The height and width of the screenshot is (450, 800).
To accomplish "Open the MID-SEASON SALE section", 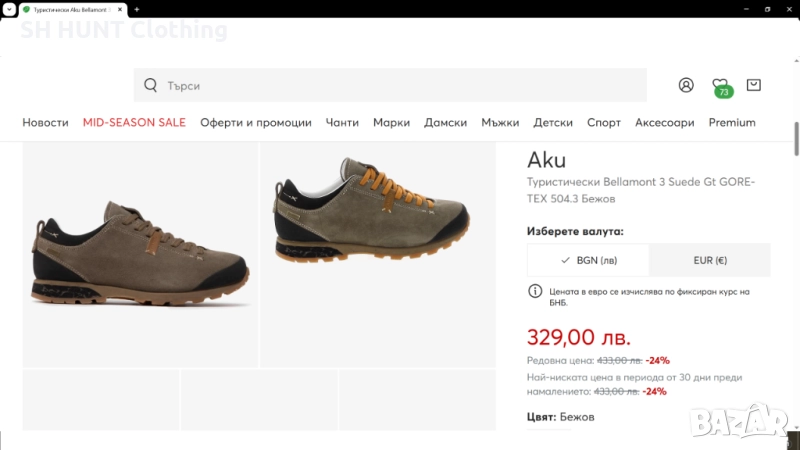I will pyautogui.click(x=134, y=123).
